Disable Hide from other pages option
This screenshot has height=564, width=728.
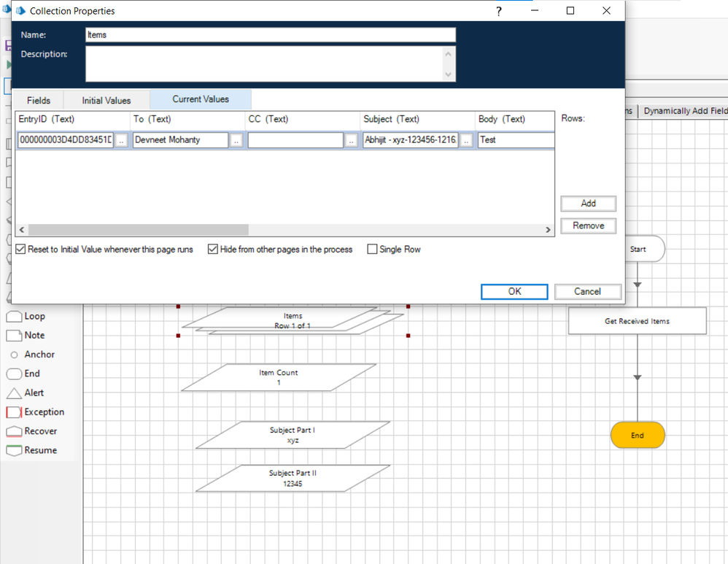click(x=213, y=250)
